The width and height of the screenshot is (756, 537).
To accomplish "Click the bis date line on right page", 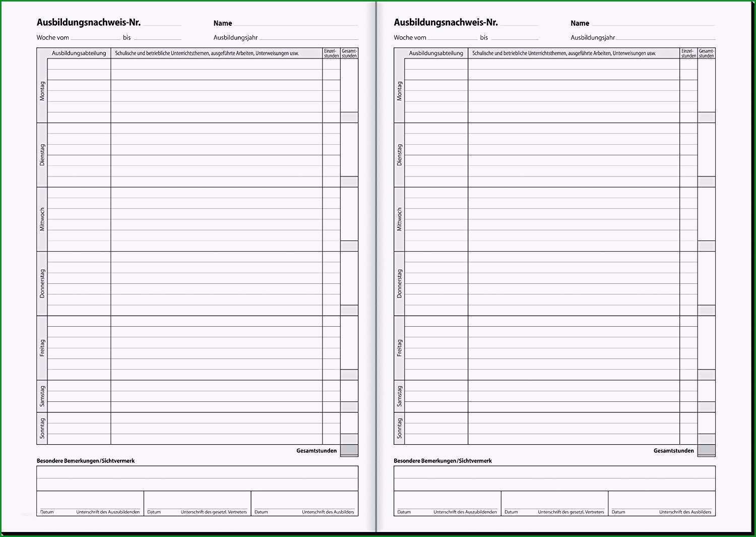I will (515, 38).
